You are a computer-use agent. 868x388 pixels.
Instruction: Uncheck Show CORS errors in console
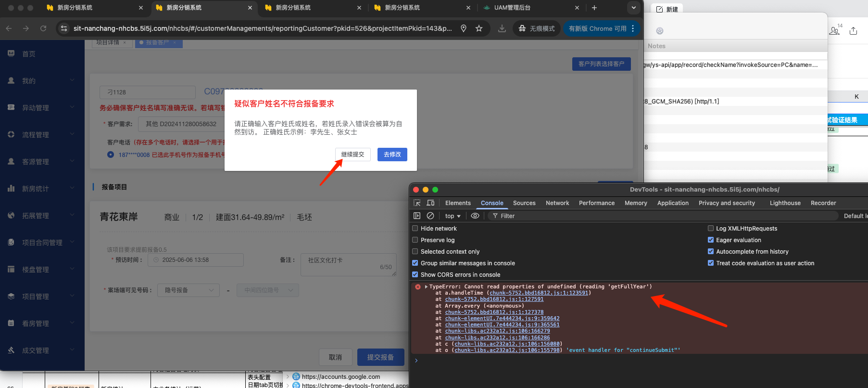coord(415,274)
